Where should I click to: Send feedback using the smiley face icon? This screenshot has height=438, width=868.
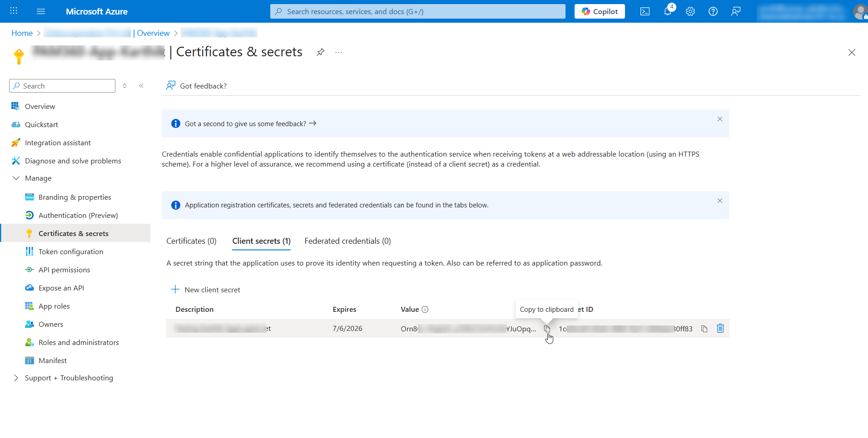point(736,11)
